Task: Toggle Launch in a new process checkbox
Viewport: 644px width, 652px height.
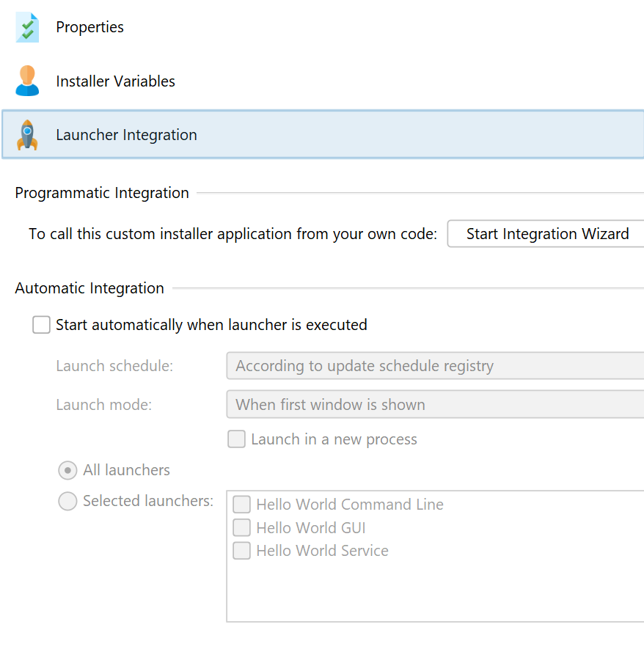Action: 237,439
